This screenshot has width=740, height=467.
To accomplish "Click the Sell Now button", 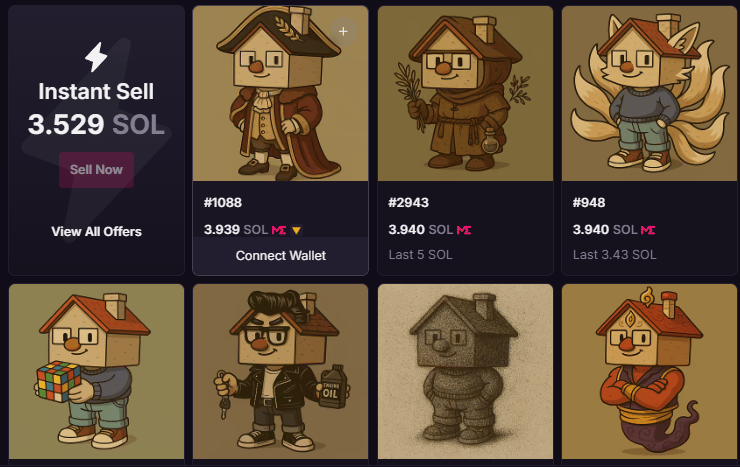I will click(96, 170).
